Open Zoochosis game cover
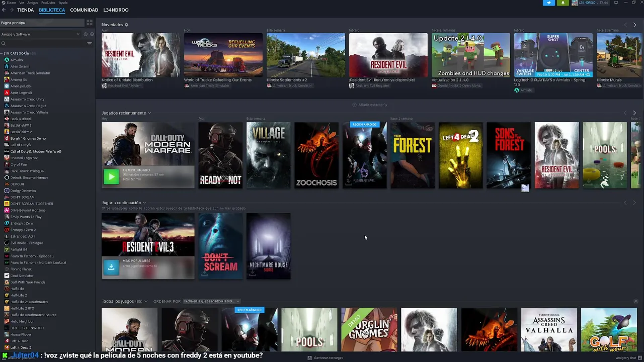 [316, 155]
